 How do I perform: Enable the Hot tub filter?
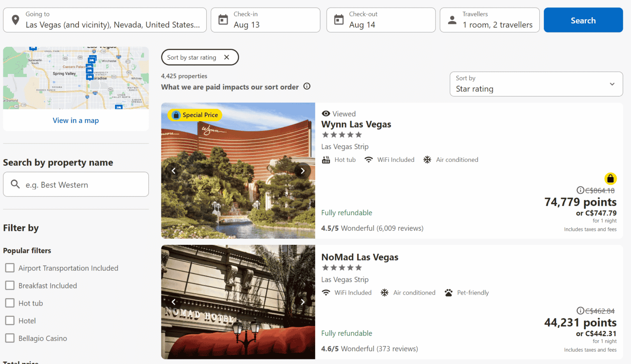10,303
